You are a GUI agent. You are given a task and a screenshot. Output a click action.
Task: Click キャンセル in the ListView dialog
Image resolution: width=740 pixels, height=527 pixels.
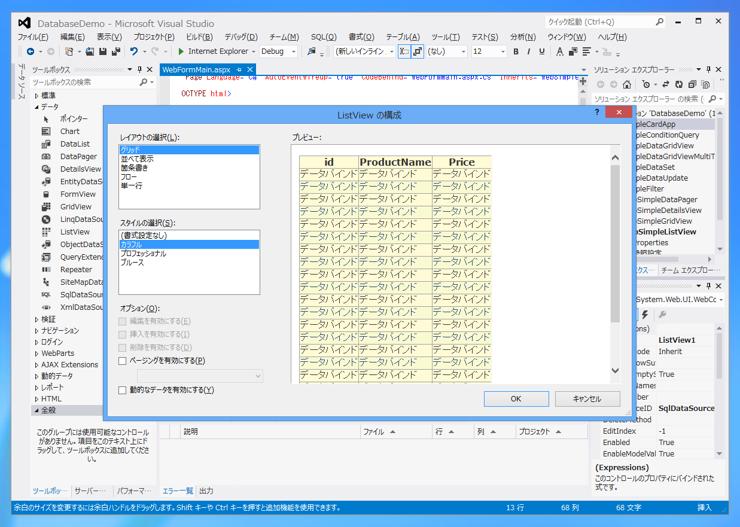tap(587, 399)
